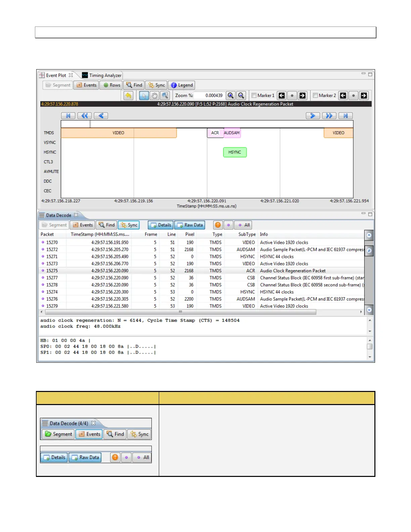Click the zoom in magnifier icon
Screen dimensions: 411x532
point(231,96)
